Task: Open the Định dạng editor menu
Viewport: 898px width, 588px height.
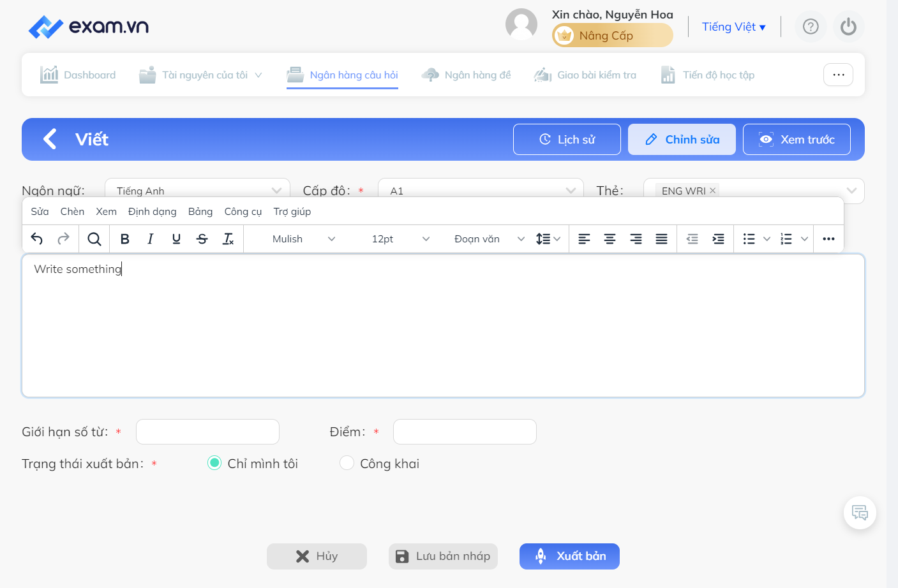Action: pyautogui.click(x=152, y=212)
